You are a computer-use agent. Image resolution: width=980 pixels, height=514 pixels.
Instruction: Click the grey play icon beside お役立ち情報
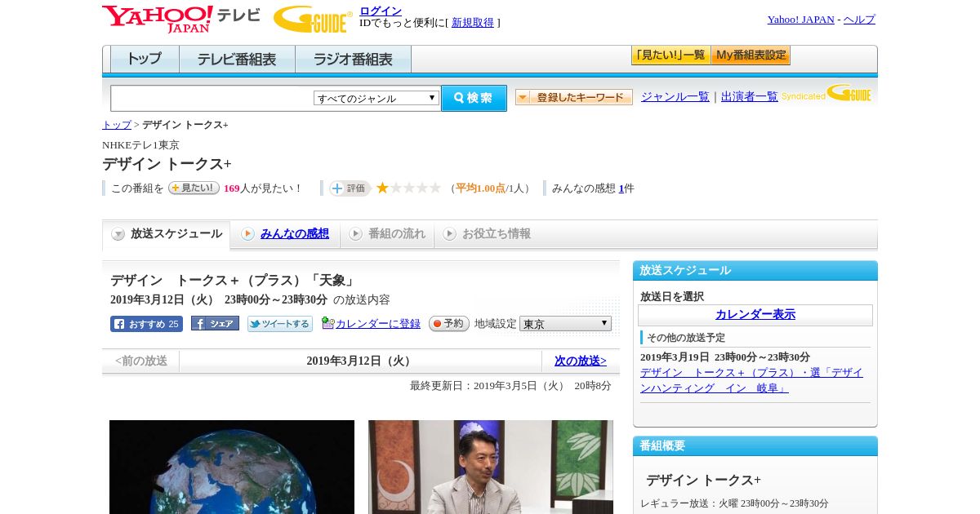pos(449,234)
